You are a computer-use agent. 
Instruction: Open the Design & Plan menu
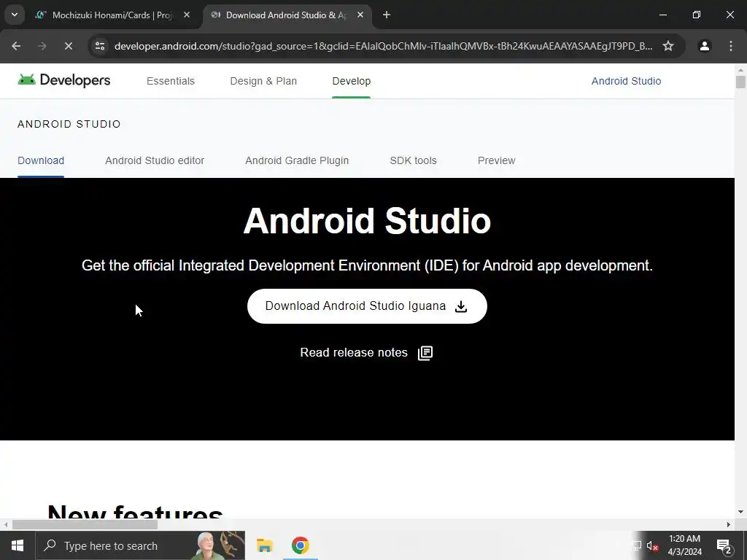[x=263, y=81]
